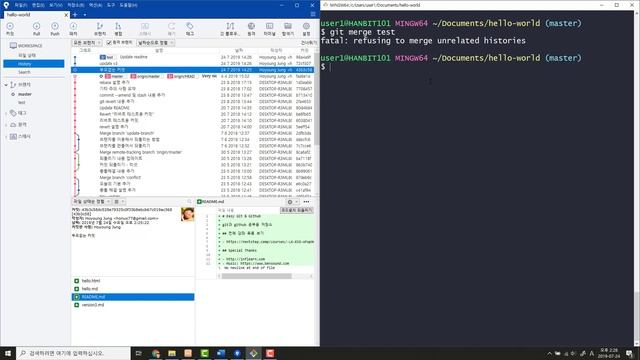Click the Remote toolbar icon
This screenshot has height=360, width=640.
tap(251, 29)
